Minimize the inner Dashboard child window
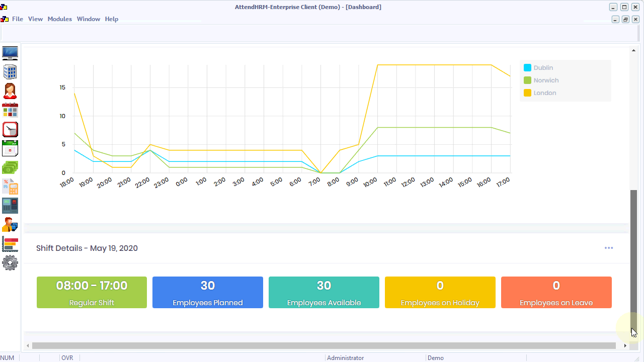Screen dimensions: 644x362 point(615,19)
